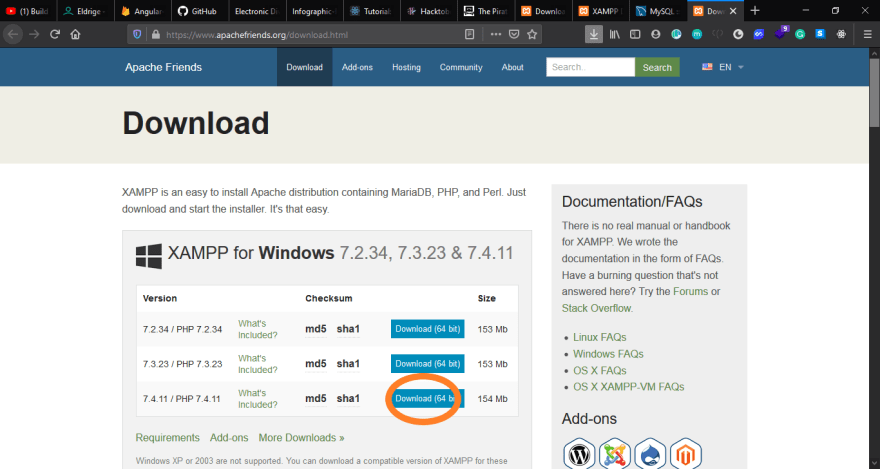Switch to the Angular browser tab
The width and height of the screenshot is (880, 469).
click(143, 11)
